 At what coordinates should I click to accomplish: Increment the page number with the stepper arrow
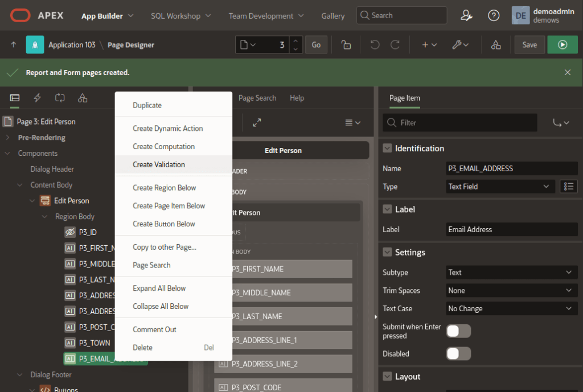(x=296, y=41)
